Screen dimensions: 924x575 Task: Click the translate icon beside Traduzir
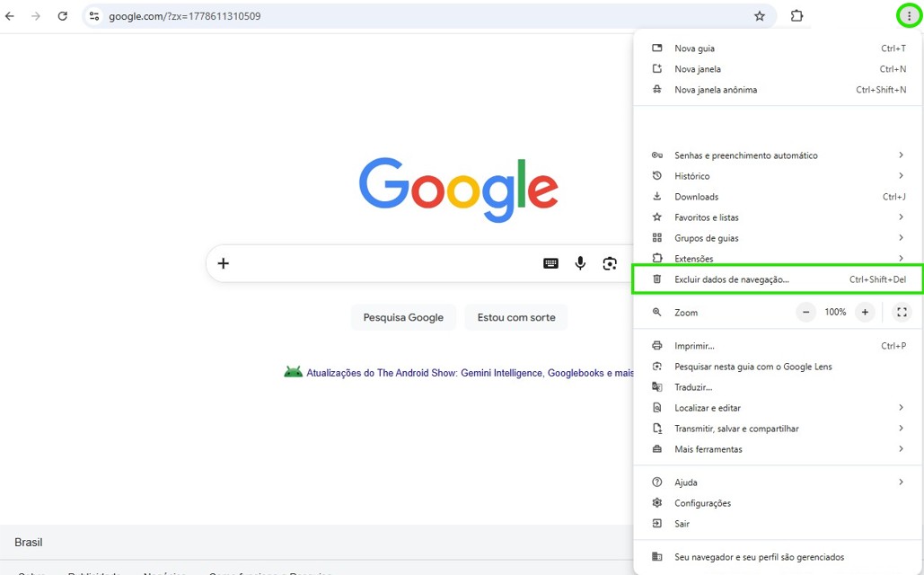[657, 387]
